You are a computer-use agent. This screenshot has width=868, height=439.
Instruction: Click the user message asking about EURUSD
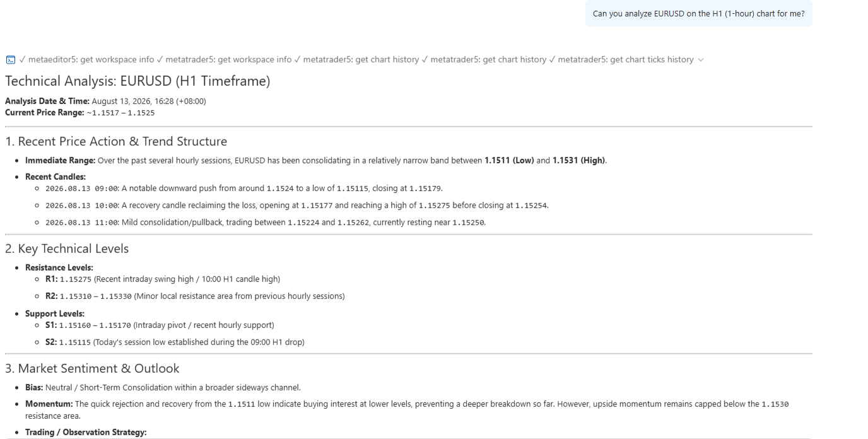tap(699, 13)
